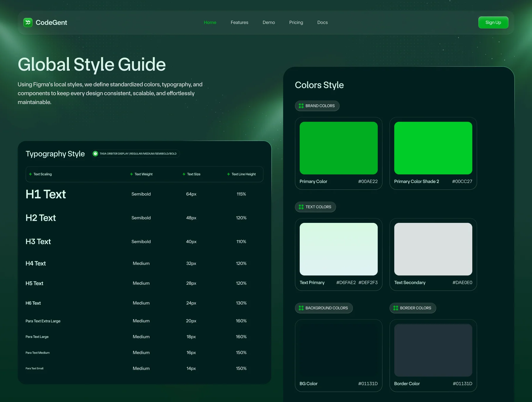
Task: Select the BG Color swatch
Action: pos(339,350)
